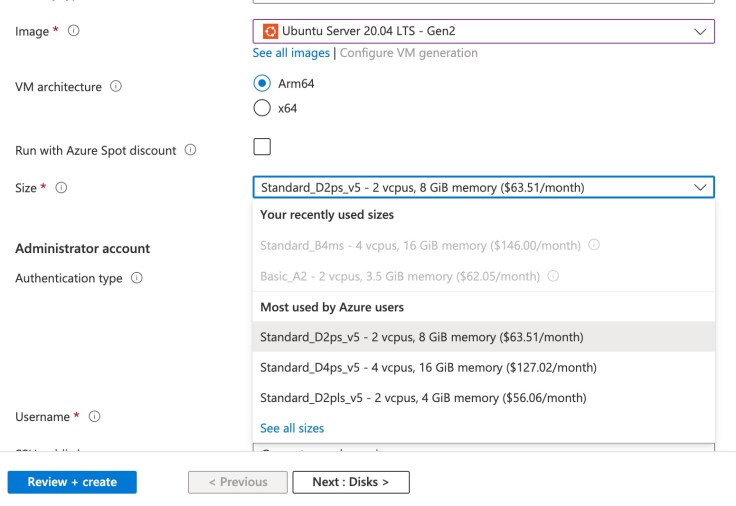
Task: Click the Previous button
Action: point(238,482)
